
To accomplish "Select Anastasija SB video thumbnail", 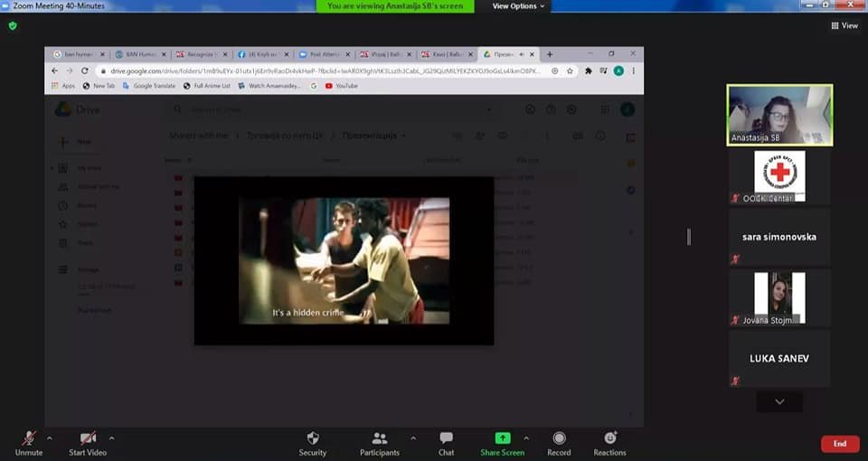I will [x=779, y=115].
